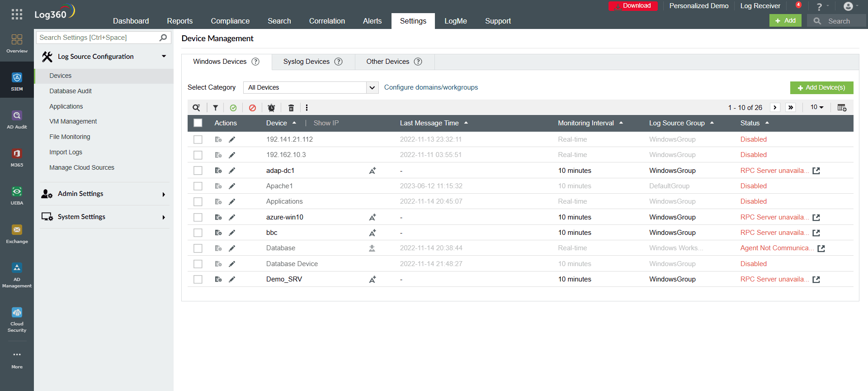This screenshot has width=868, height=391.
Task: Check the box for Apache1
Action: 198,186
